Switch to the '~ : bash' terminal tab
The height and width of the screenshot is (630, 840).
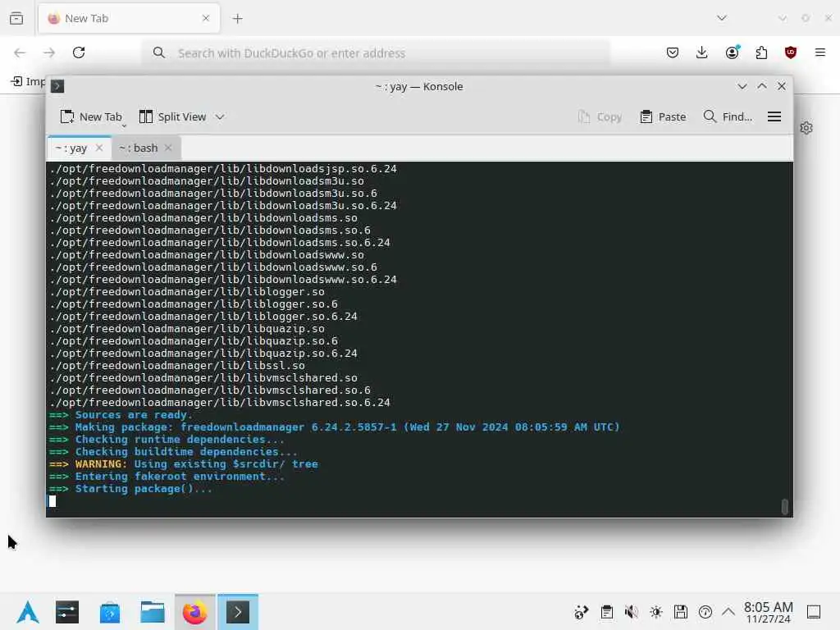pyautogui.click(x=138, y=148)
